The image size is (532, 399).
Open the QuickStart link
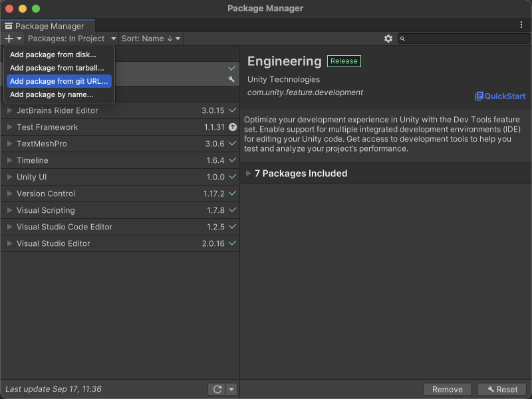pos(500,96)
